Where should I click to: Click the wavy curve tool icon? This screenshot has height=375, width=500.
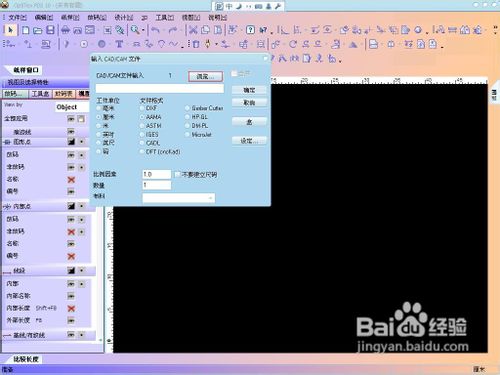173,44
